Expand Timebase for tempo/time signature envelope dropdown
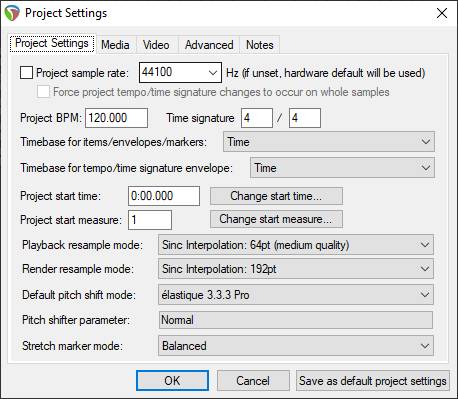Image resolution: width=458 pixels, height=399 pixels. 342,167
